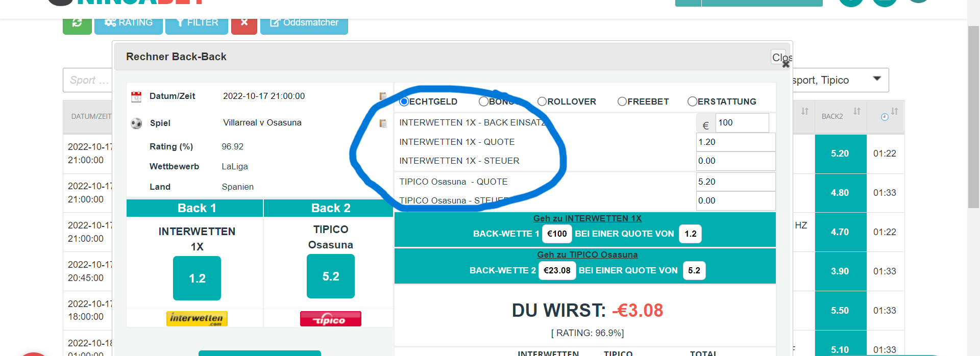
Task: Click the back stake field showing 100
Action: (743, 123)
